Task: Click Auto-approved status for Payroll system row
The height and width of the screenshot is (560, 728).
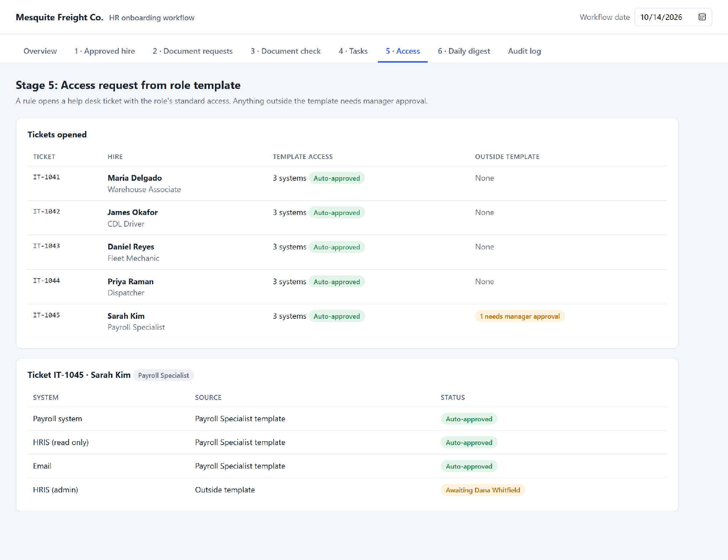Action: click(x=469, y=419)
